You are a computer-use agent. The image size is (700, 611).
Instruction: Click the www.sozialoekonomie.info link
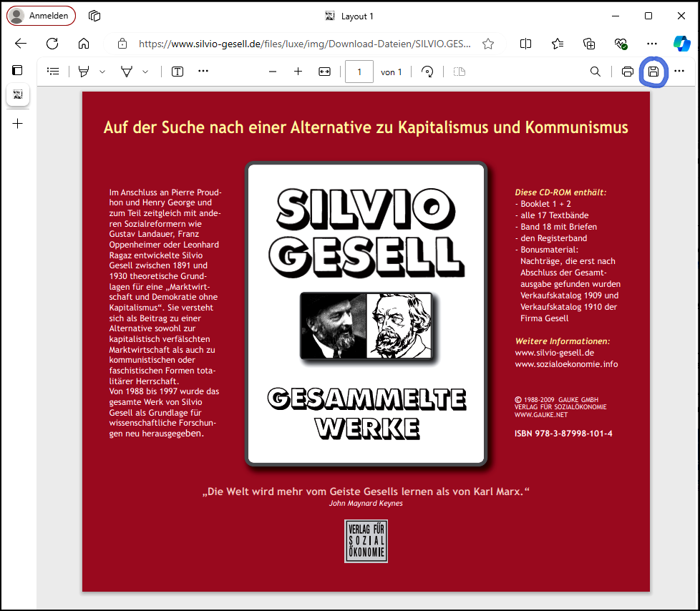tap(567, 364)
